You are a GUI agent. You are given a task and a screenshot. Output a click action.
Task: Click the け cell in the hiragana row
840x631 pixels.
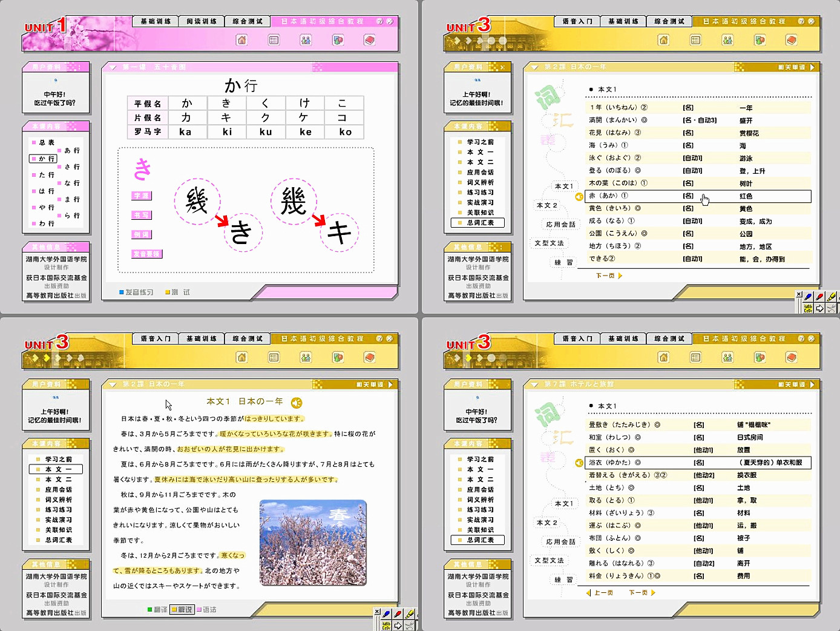point(304,104)
